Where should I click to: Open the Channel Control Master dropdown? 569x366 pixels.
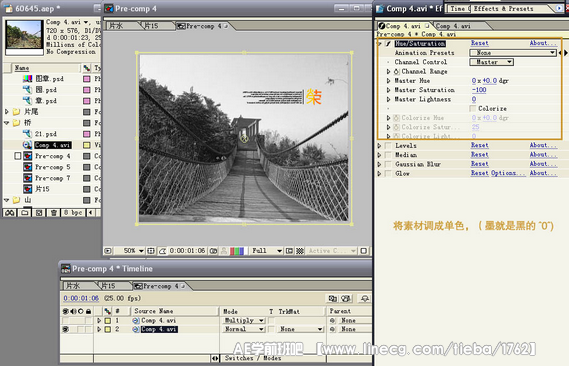[492, 62]
